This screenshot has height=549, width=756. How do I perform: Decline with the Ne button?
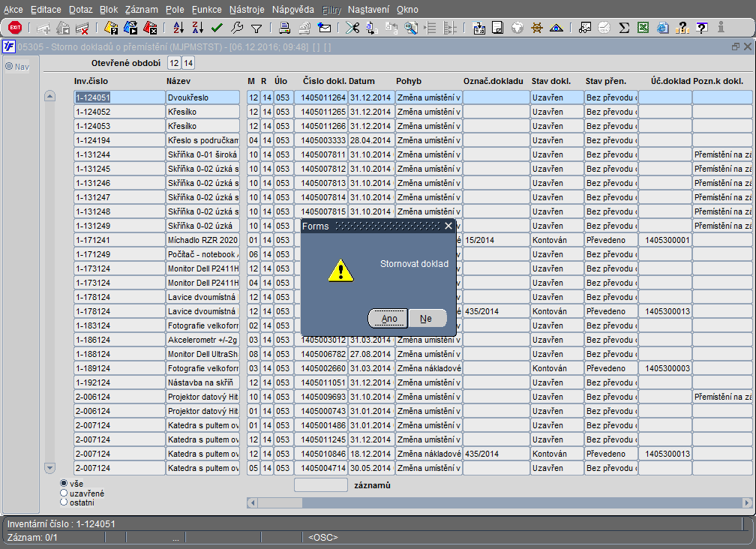click(426, 318)
